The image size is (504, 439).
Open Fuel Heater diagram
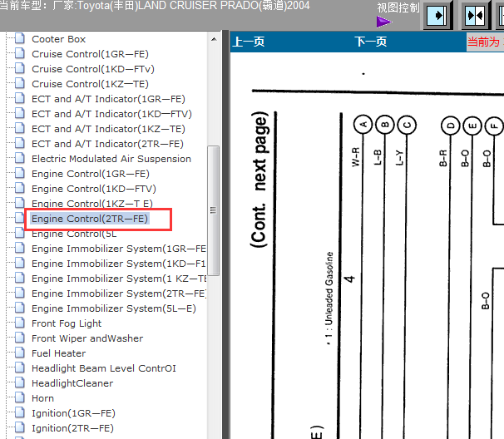click(58, 353)
